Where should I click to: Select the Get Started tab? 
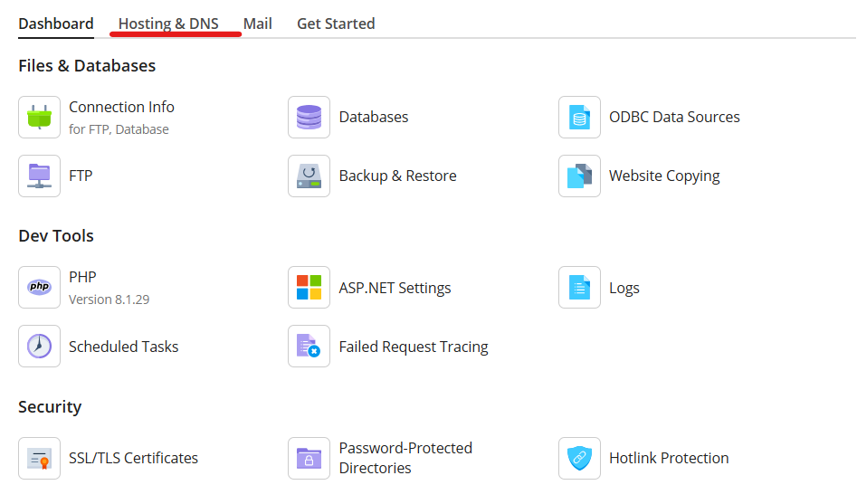336,24
